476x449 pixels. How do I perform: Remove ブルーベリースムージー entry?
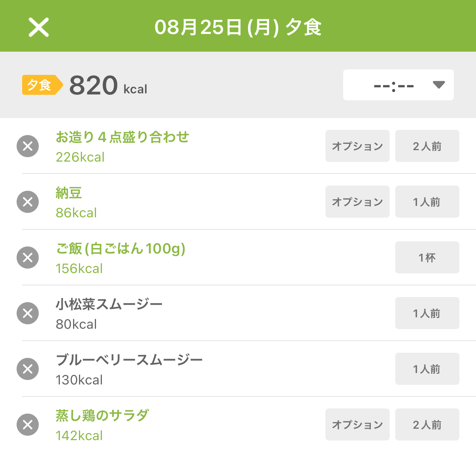tap(28, 369)
